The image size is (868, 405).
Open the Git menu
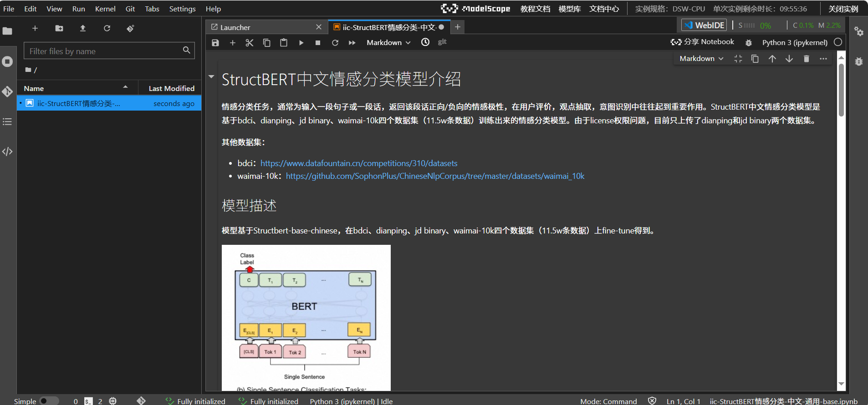[130, 9]
